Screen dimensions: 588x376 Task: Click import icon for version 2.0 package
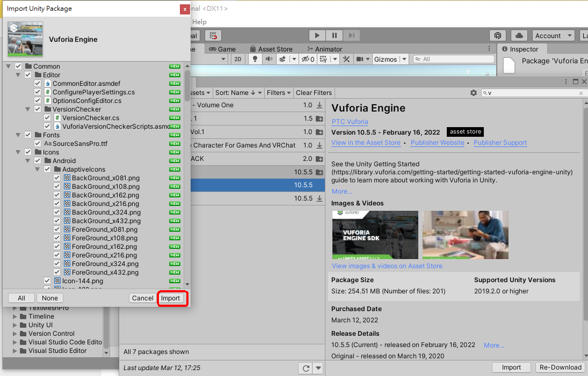(x=320, y=159)
